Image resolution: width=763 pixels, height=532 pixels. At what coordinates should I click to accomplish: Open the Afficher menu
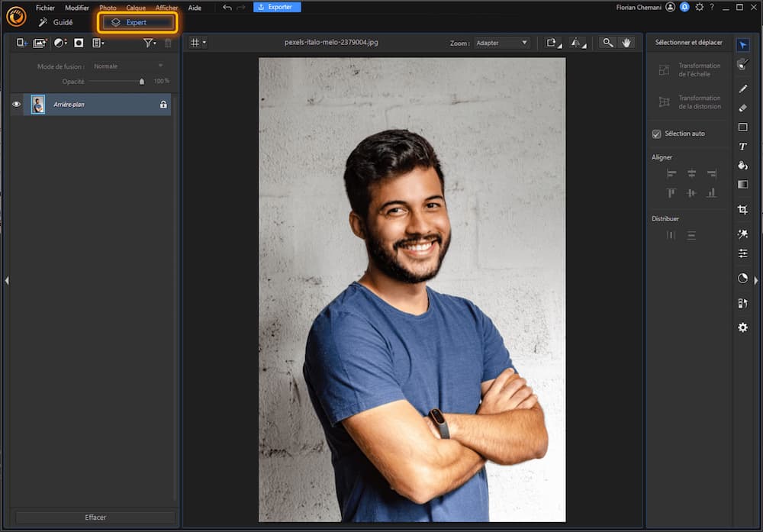point(166,8)
